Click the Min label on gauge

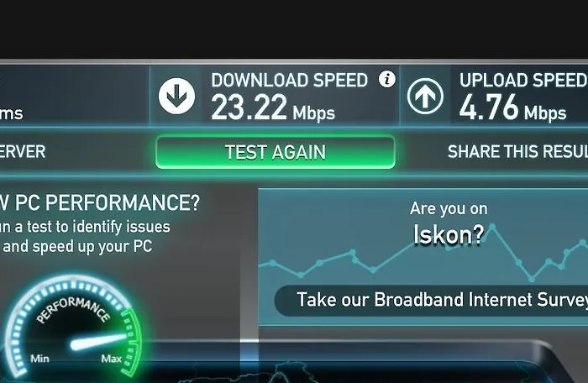click(x=39, y=359)
